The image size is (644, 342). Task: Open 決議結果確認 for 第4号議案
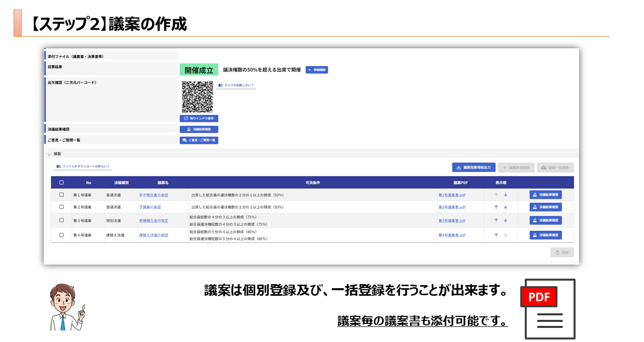[x=546, y=235]
